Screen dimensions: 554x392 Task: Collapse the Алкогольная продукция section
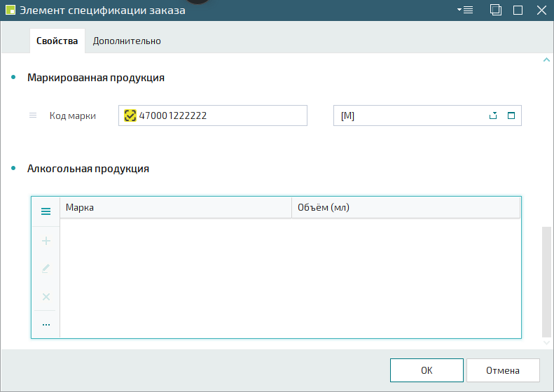pyautogui.click(x=14, y=169)
